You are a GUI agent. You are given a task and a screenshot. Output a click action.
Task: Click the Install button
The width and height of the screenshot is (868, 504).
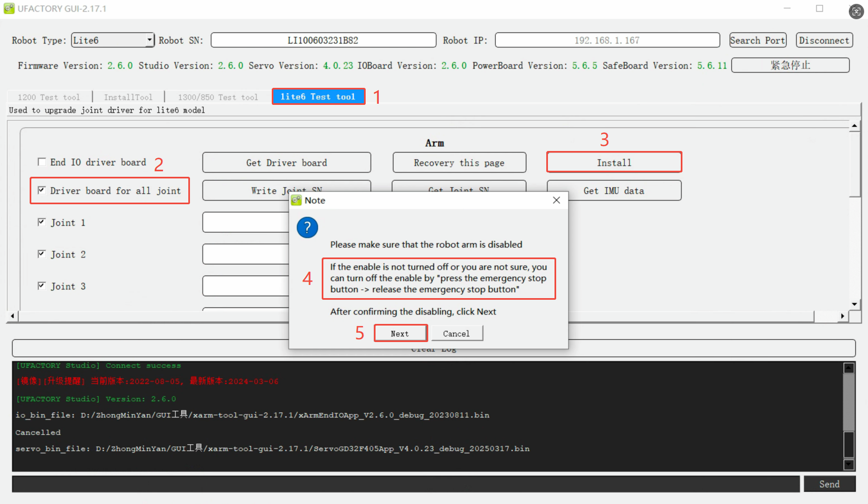point(614,163)
